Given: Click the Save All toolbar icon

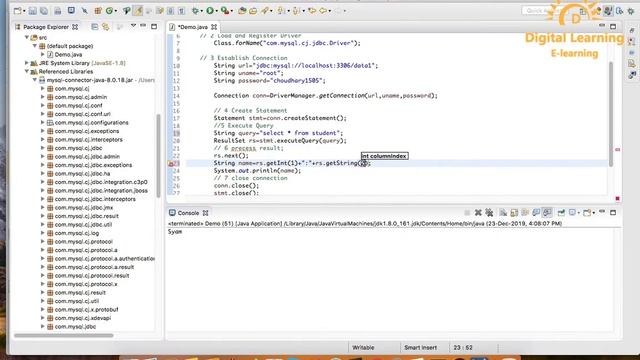Looking at the screenshot, I should 44,11.
